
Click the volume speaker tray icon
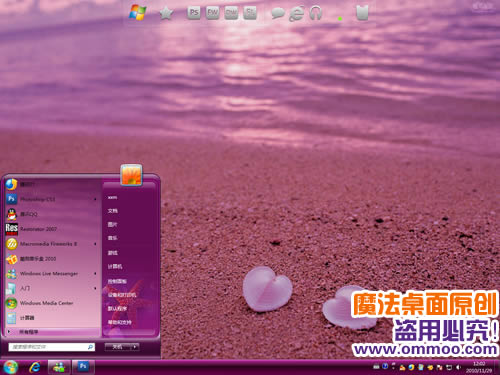point(459,367)
